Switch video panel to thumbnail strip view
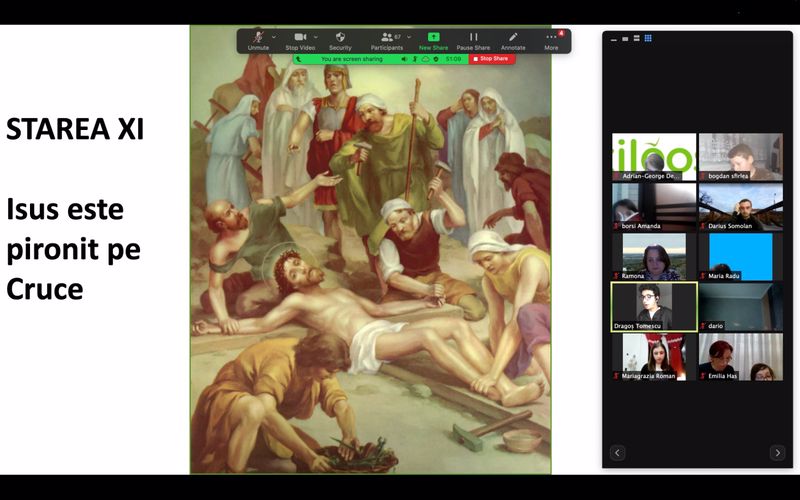This screenshot has height=500, width=800. [636, 38]
